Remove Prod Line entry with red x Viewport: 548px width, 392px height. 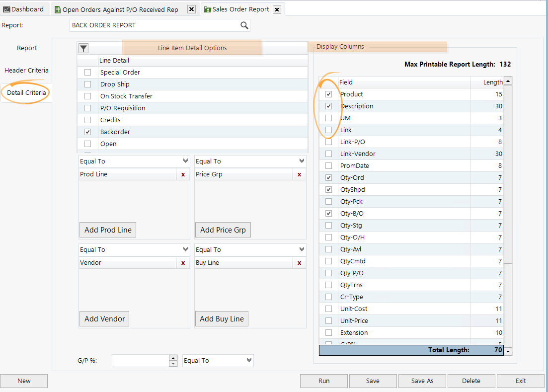pos(183,174)
